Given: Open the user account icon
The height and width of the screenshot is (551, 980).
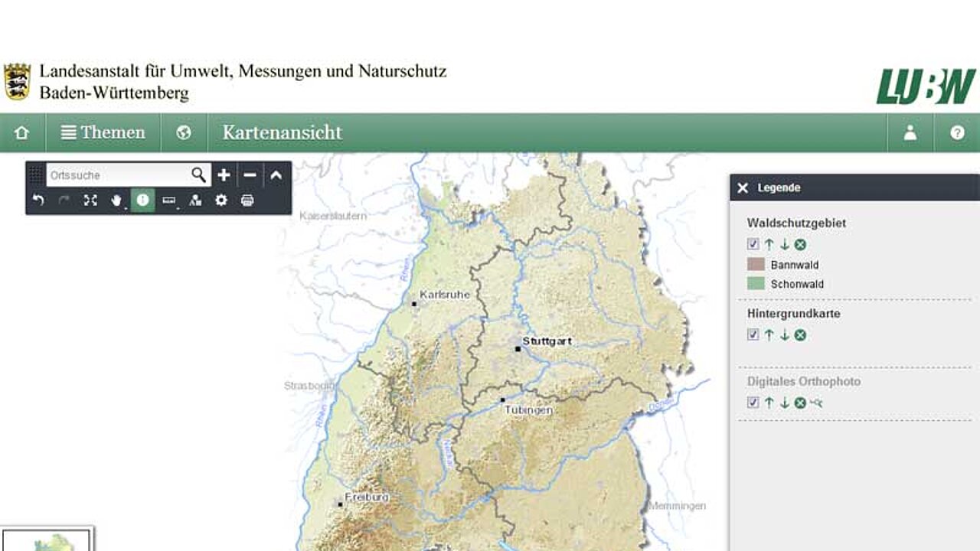Looking at the screenshot, I should [x=910, y=132].
